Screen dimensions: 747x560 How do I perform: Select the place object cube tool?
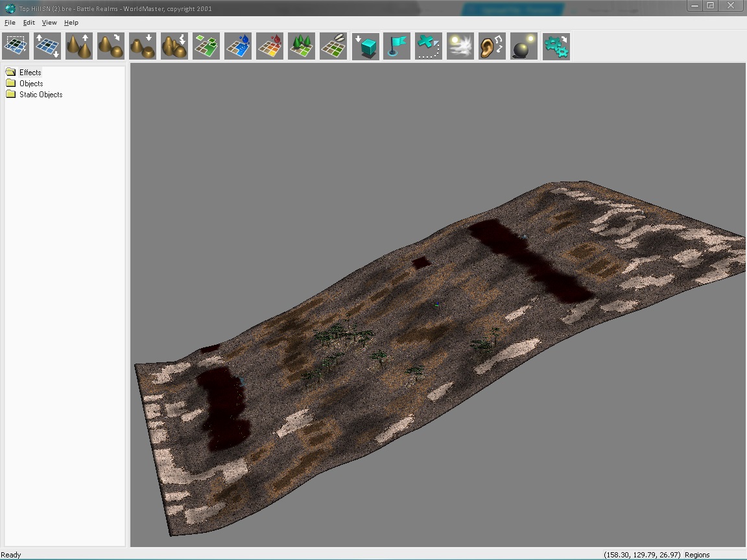coord(366,46)
